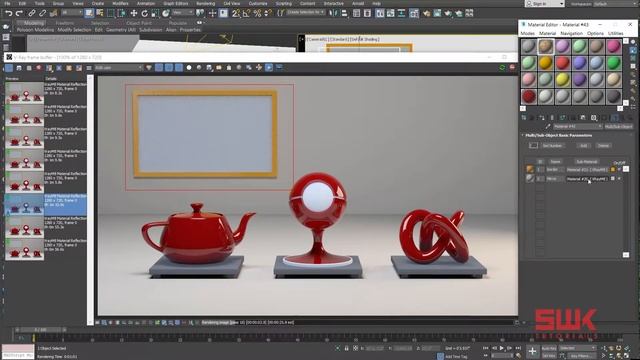Choose the Select and Scale tool
This screenshot has height=360, width=640.
[x=155, y=13]
